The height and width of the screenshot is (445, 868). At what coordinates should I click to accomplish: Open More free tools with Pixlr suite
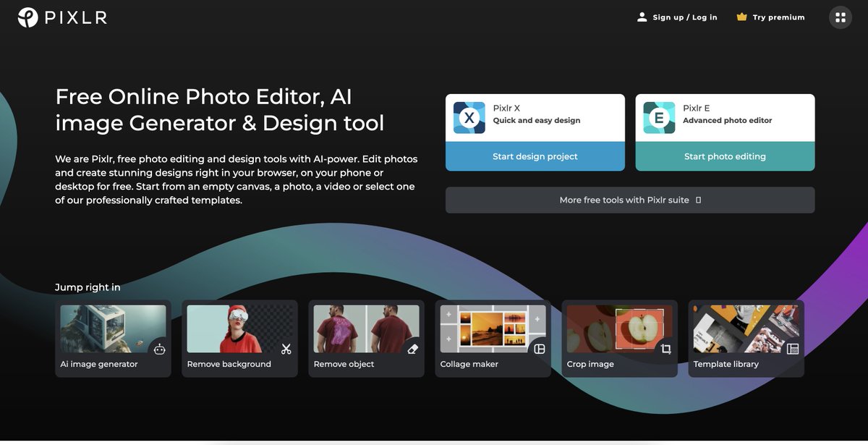click(630, 200)
